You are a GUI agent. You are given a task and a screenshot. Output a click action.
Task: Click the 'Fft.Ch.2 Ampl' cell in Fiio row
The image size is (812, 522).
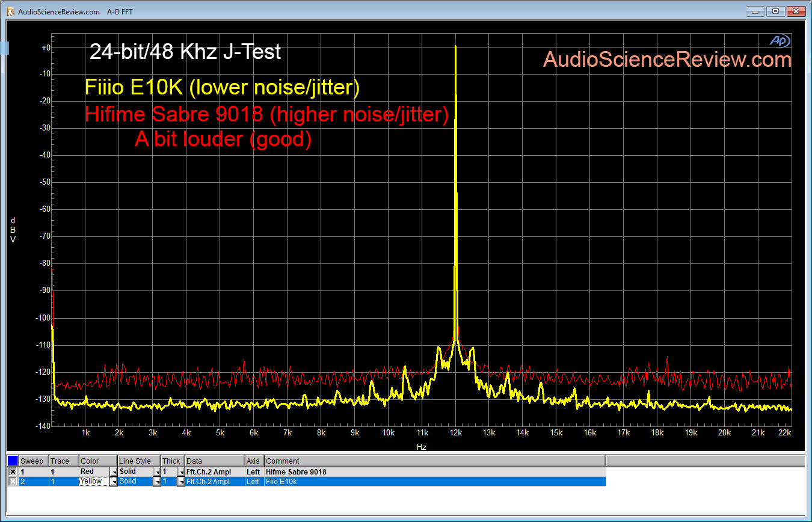215,482
